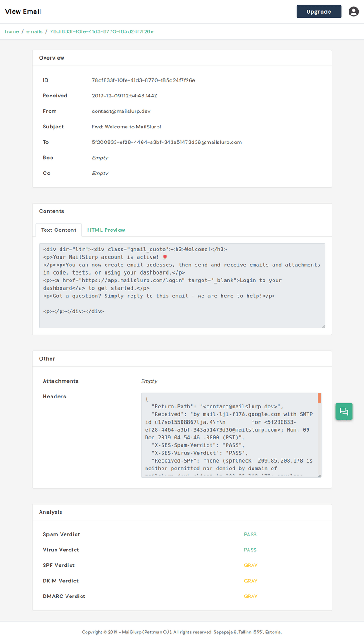This screenshot has width=364, height=643.
Task: Click the Contents panel header
Action: click(182, 211)
